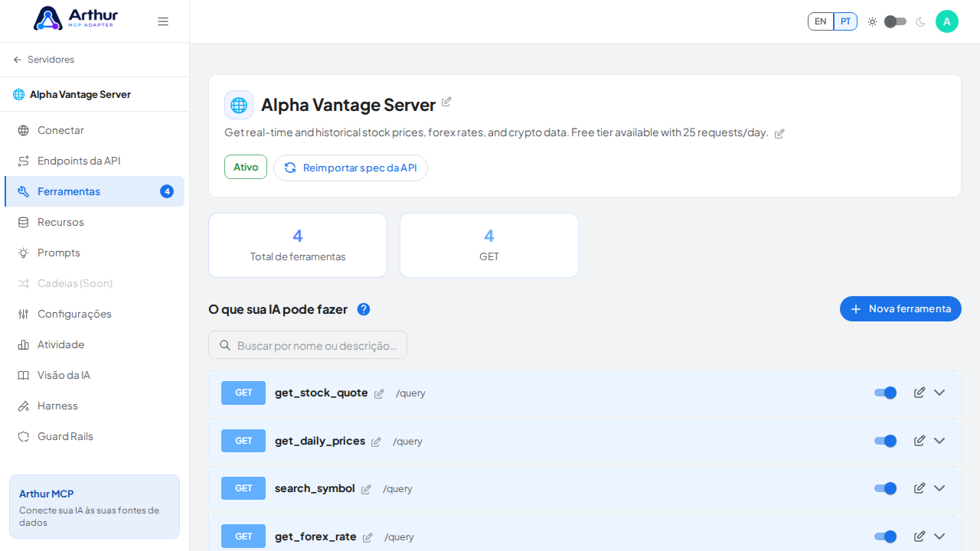The height and width of the screenshot is (551, 980).
Task: Open editor icon for search_symbol row
Action: coord(920,488)
